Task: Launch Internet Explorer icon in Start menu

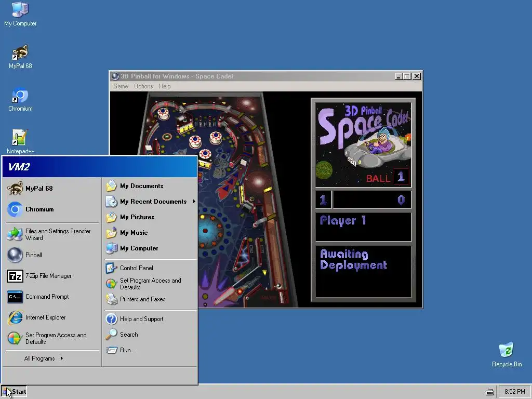Action: (x=15, y=317)
